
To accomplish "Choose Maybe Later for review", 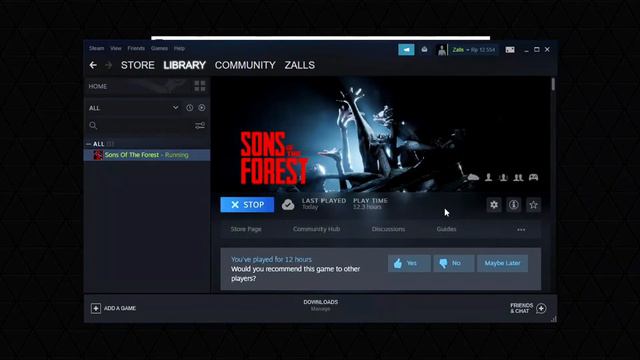I will click(502, 263).
